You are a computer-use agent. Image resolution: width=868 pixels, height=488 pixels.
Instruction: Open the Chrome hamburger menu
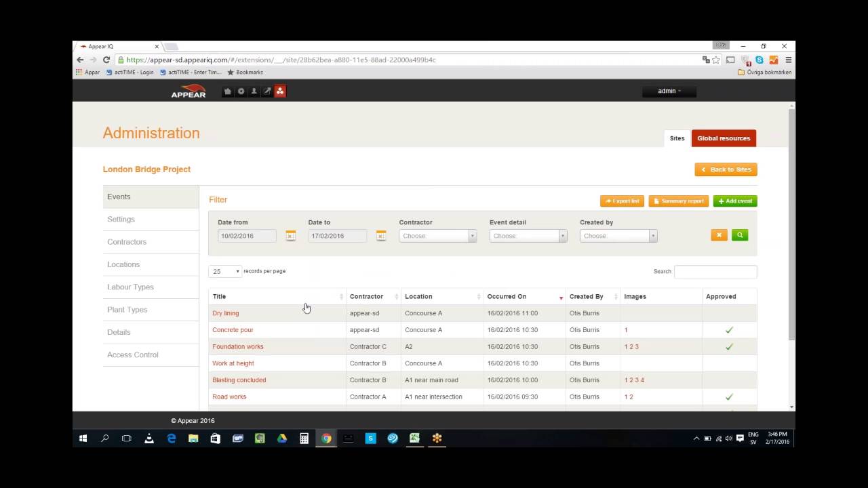pyautogui.click(x=788, y=60)
